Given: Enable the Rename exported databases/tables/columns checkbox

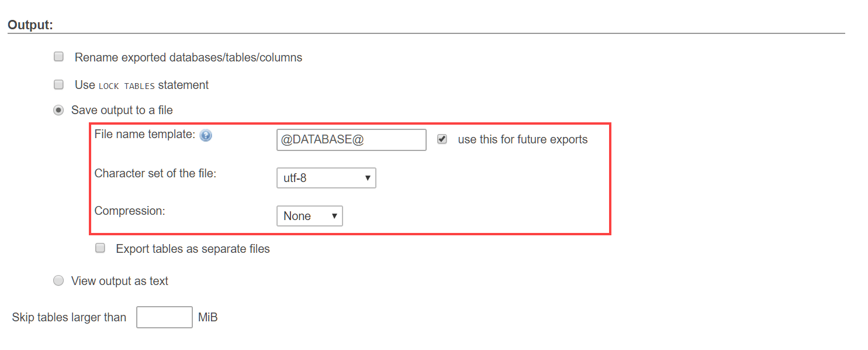Looking at the screenshot, I should 58,57.
